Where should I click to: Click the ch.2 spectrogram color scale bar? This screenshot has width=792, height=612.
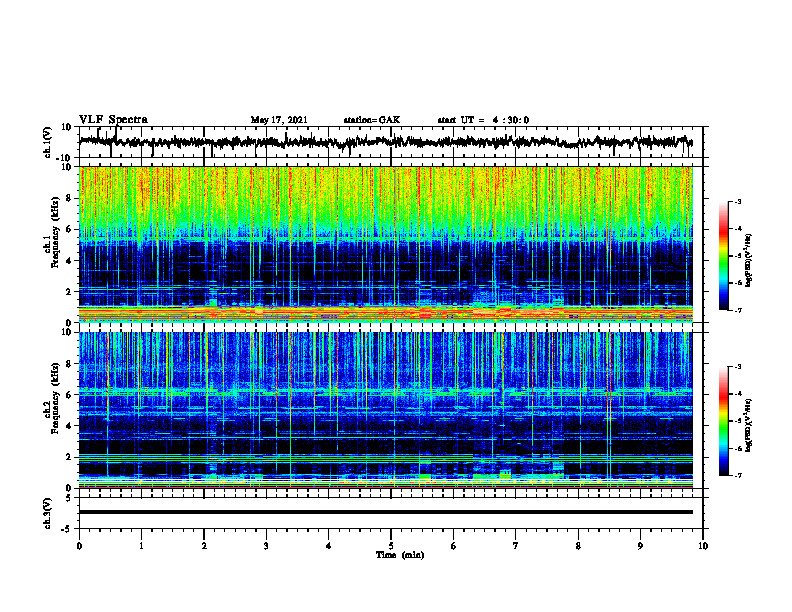(724, 421)
